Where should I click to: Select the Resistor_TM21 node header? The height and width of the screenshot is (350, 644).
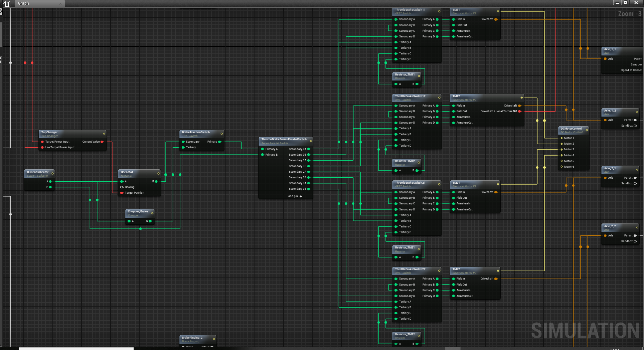405,247
